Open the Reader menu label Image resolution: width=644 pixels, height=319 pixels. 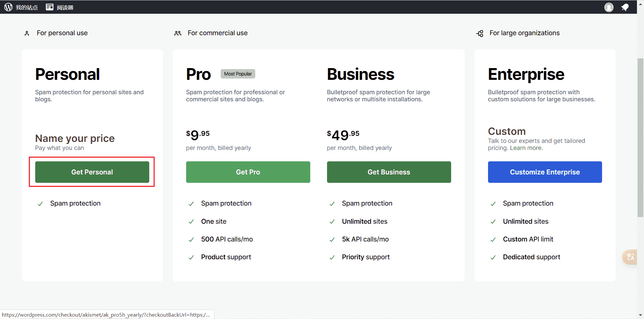coord(65,7)
